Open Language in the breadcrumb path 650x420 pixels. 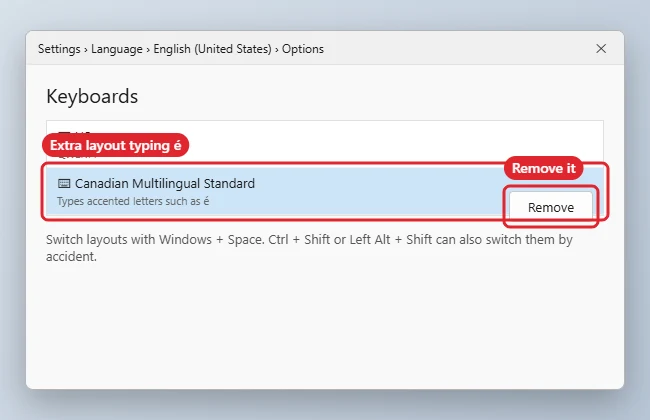pyautogui.click(x=116, y=49)
